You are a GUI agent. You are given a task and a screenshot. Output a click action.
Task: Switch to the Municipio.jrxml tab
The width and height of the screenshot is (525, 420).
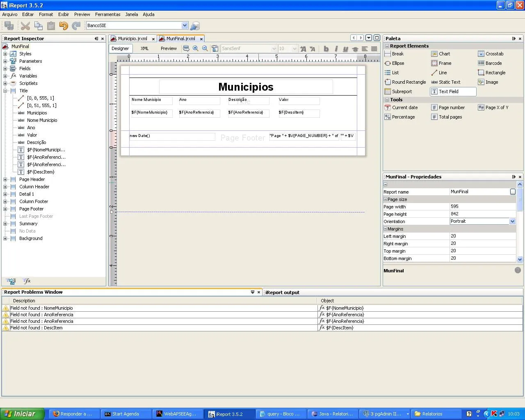coord(132,39)
